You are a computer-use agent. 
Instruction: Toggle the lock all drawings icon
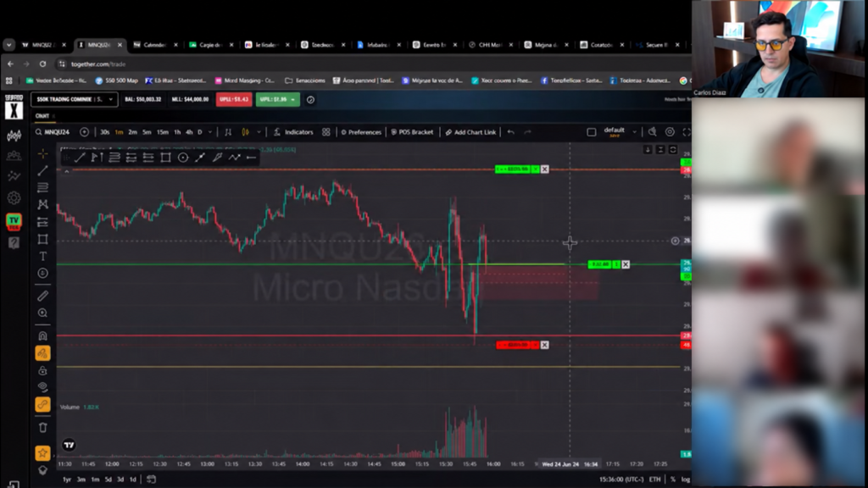coord(42,370)
